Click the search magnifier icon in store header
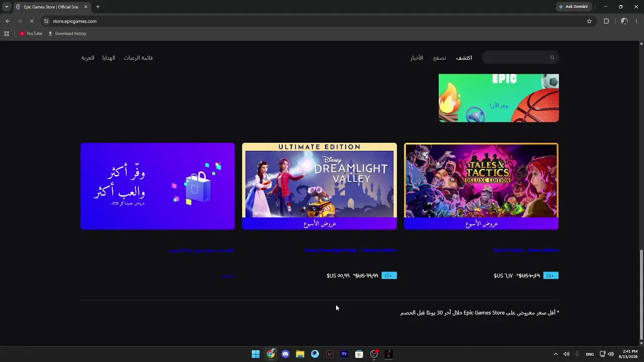644x362 pixels. (552, 58)
